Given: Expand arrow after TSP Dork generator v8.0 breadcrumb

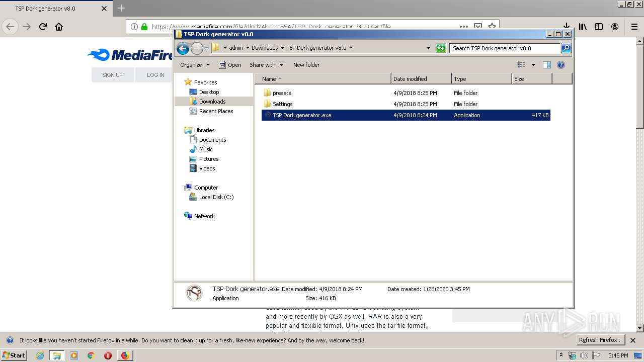Looking at the screenshot, I should pyautogui.click(x=351, y=48).
